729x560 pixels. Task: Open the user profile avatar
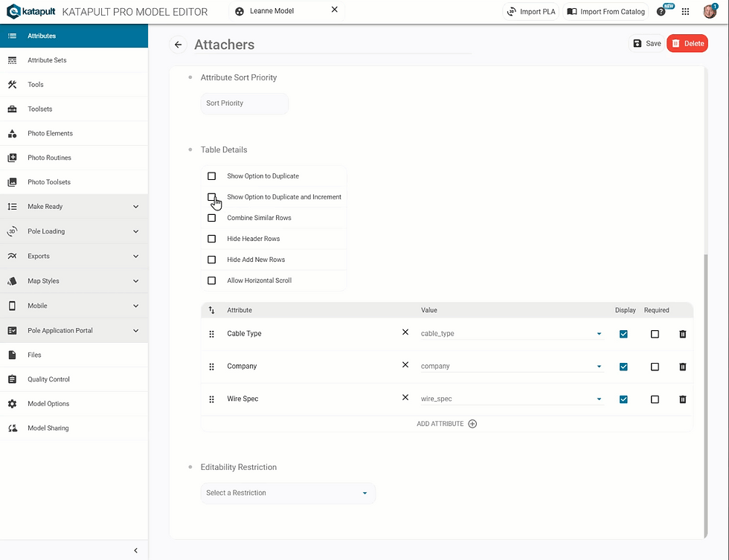coord(710,12)
